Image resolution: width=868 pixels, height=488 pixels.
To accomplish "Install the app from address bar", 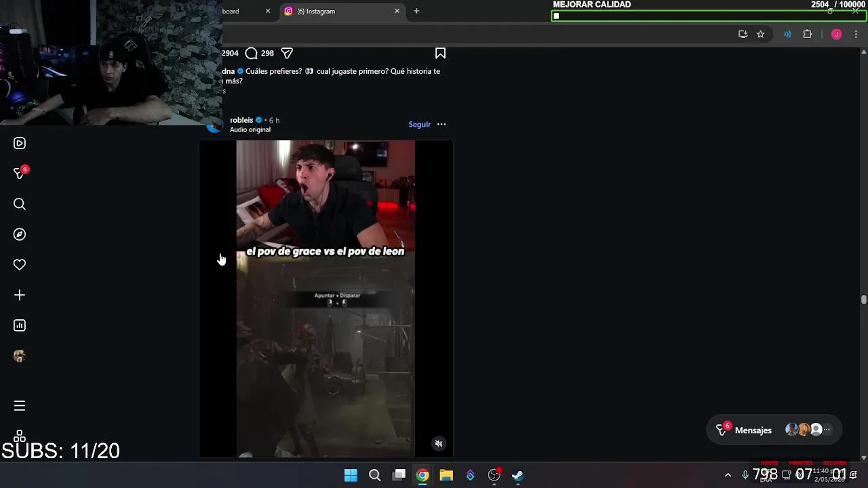I will [743, 34].
